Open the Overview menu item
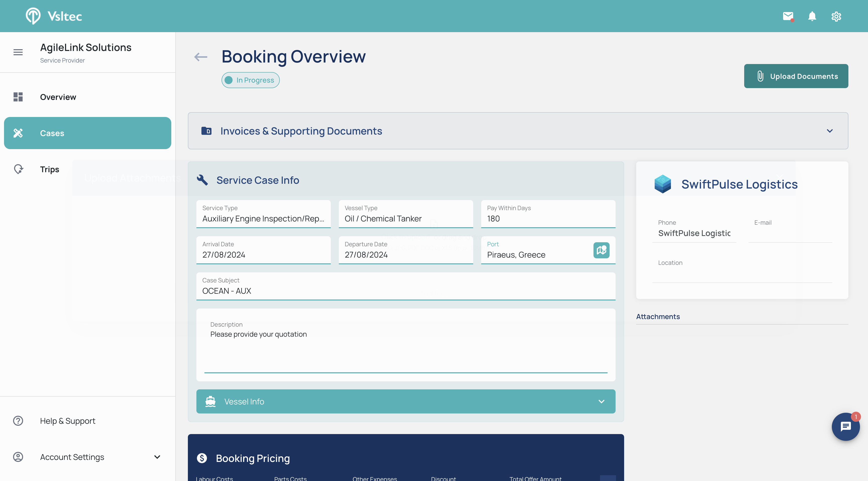This screenshot has height=481, width=868. click(x=88, y=97)
